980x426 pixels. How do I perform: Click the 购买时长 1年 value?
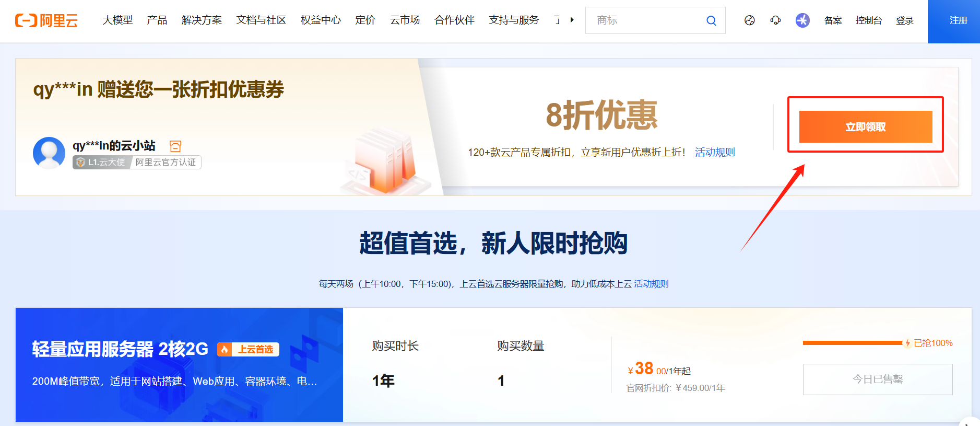point(383,381)
